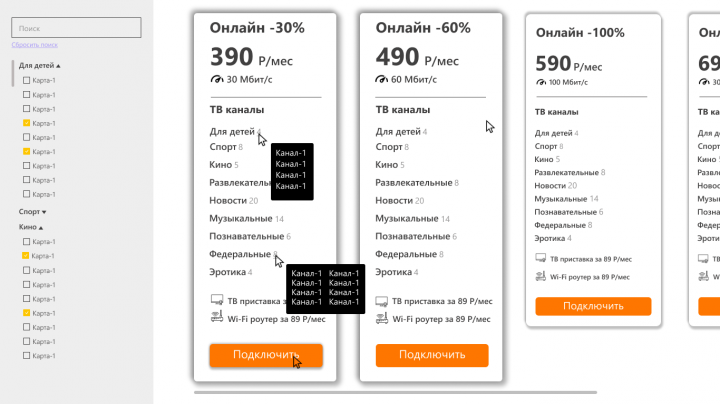Click the TV приставка icon in the Онлайн -100% card
Viewport: 720px width, 404px height.
point(541,259)
